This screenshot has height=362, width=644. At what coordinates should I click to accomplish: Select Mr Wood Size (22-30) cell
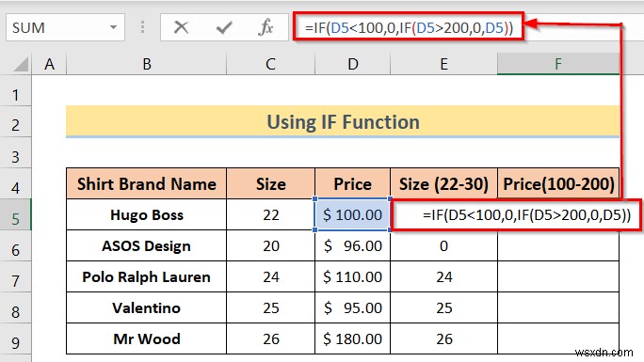(443, 339)
